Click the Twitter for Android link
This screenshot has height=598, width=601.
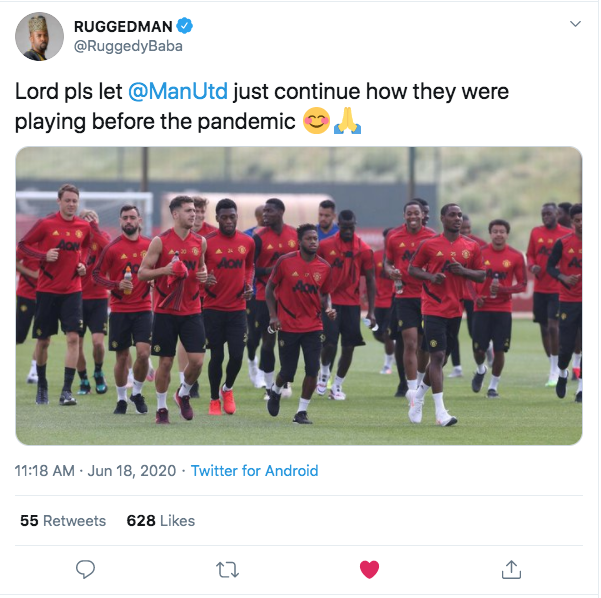pyautogui.click(x=255, y=471)
